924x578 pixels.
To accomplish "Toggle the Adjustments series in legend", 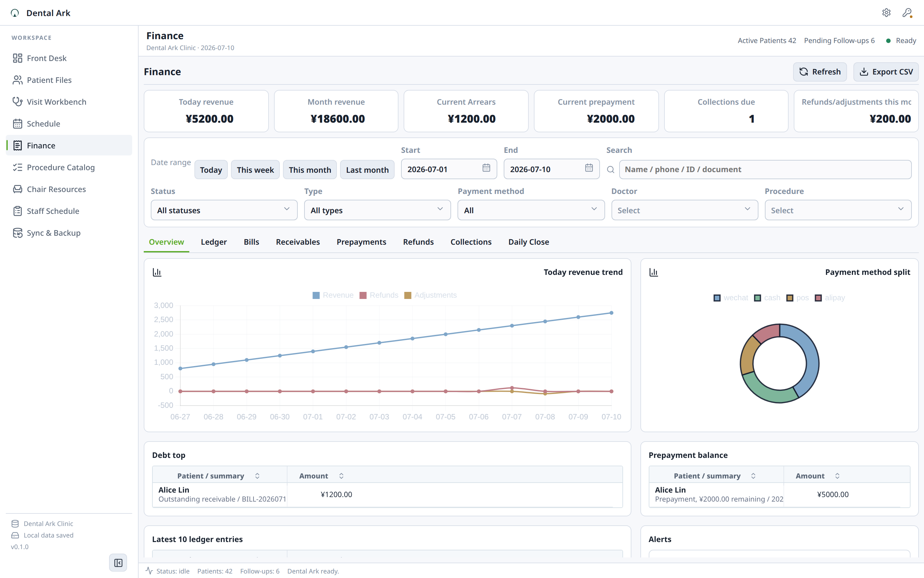I will [430, 295].
